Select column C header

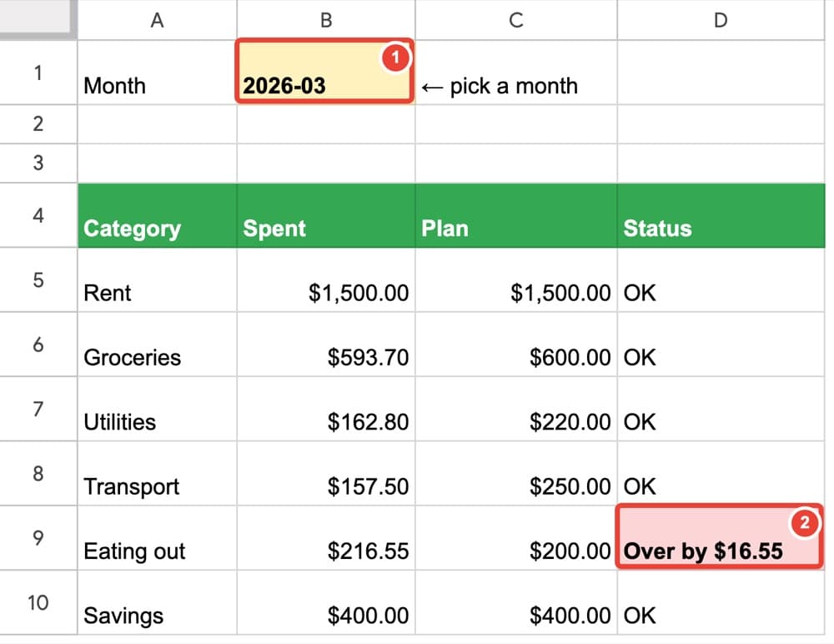pos(516,20)
